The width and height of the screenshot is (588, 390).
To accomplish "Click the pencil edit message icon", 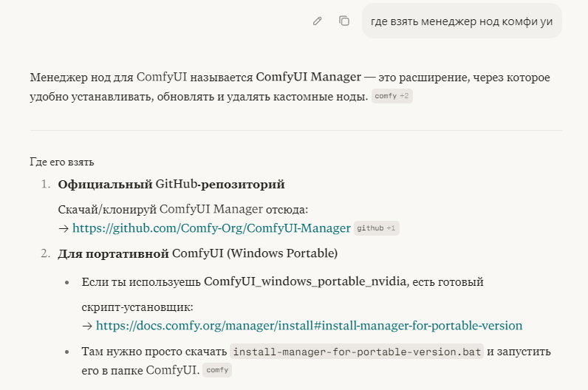I will pos(317,21).
